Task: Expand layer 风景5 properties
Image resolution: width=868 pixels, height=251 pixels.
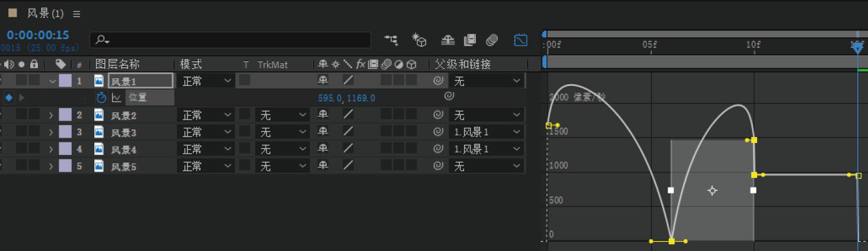Action: pyautogui.click(x=51, y=166)
